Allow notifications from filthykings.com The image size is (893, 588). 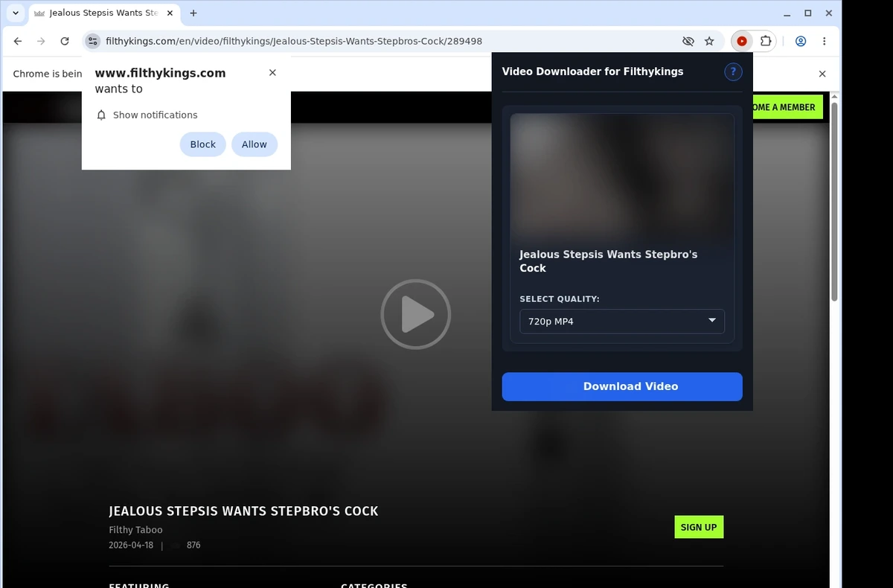pyautogui.click(x=255, y=144)
